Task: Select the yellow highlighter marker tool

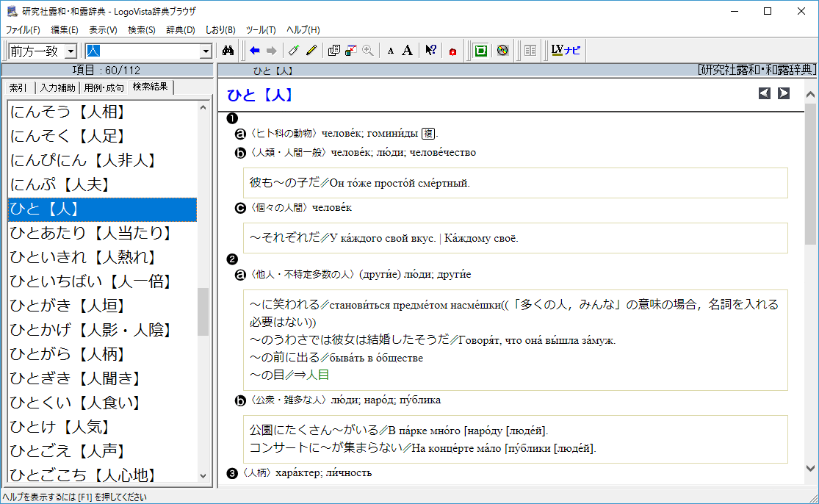Action: click(311, 51)
